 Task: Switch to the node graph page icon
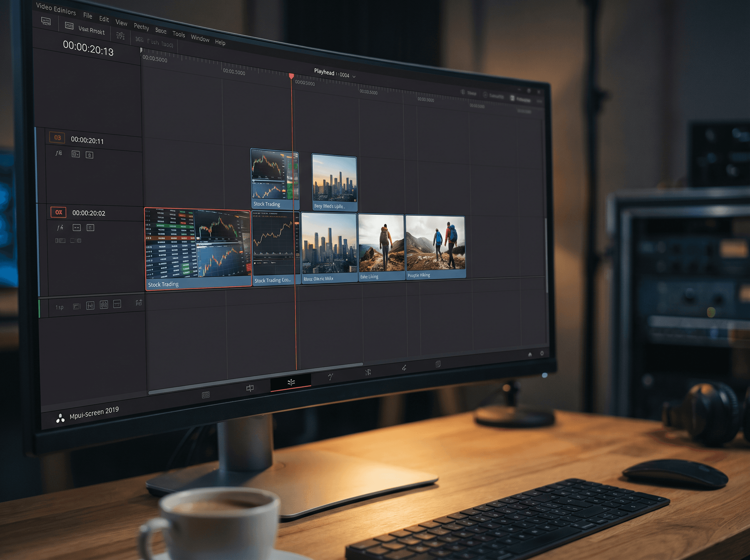pyautogui.click(x=368, y=372)
